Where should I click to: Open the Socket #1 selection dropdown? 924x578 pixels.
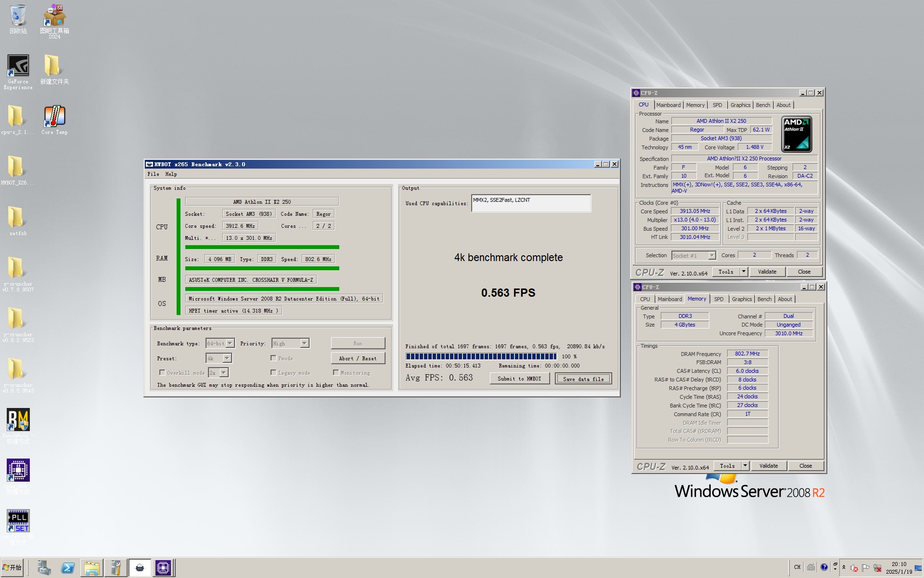pos(693,256)
